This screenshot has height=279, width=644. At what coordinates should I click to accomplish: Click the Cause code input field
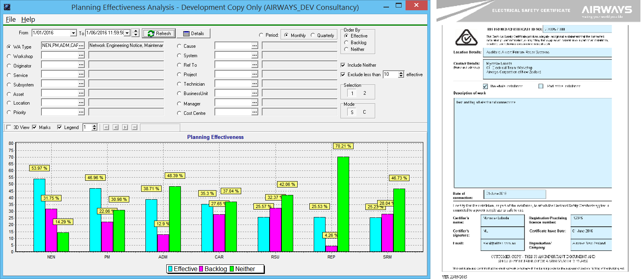click(x=233, y=46)
